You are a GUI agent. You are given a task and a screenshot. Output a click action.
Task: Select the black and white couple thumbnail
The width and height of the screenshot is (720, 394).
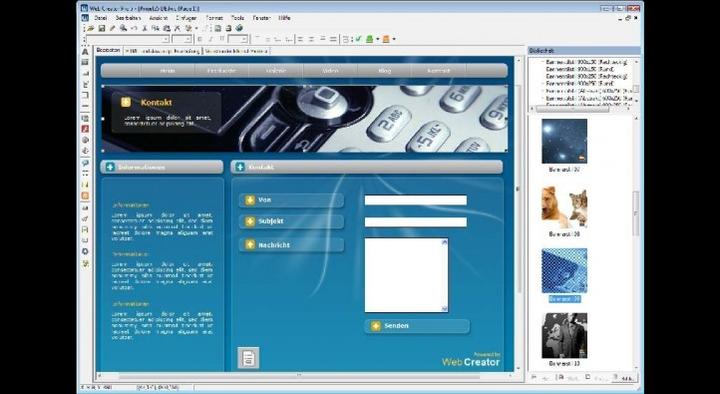[x=564, y=335]
